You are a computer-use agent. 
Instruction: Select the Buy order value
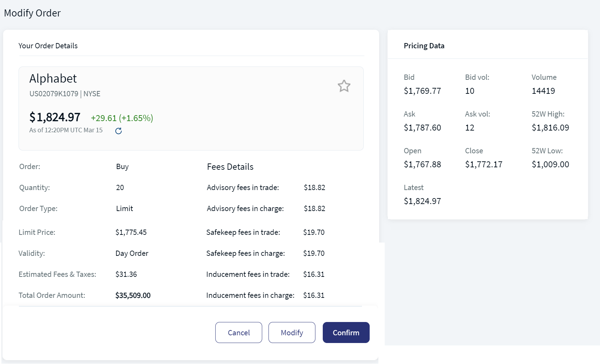tap(123, 167)
